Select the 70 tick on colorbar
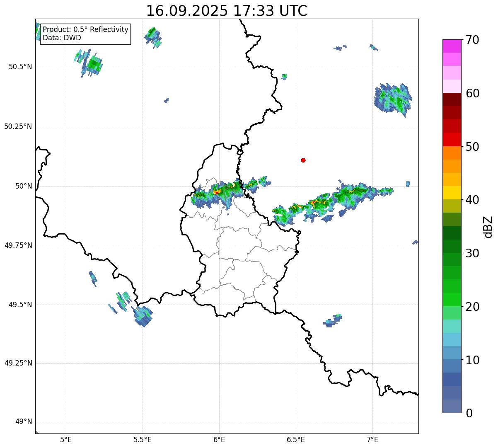Screen dimensions: 498x448 coord(472,40)
